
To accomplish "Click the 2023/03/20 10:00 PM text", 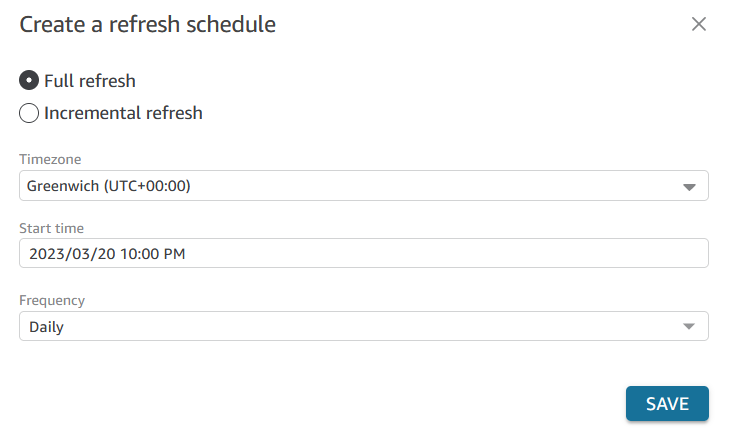I will [x=107, y=254].
